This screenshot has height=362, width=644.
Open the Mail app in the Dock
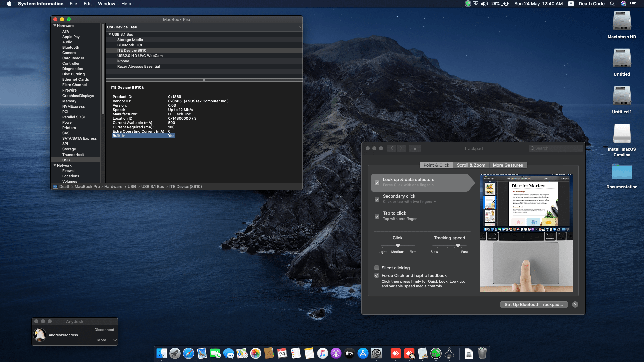(202, 353)
